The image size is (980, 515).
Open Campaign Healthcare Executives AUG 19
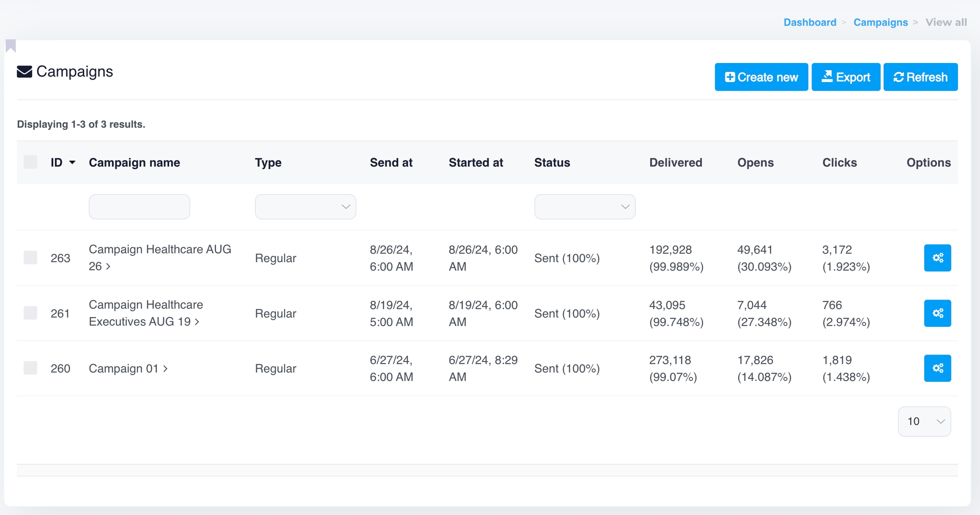pos(145,313)
